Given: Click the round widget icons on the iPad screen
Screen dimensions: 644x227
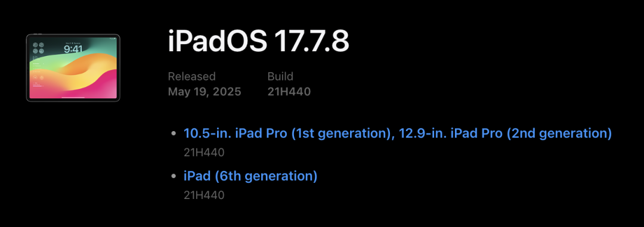Looking at the screenshot, I should [x=38, y=48].
